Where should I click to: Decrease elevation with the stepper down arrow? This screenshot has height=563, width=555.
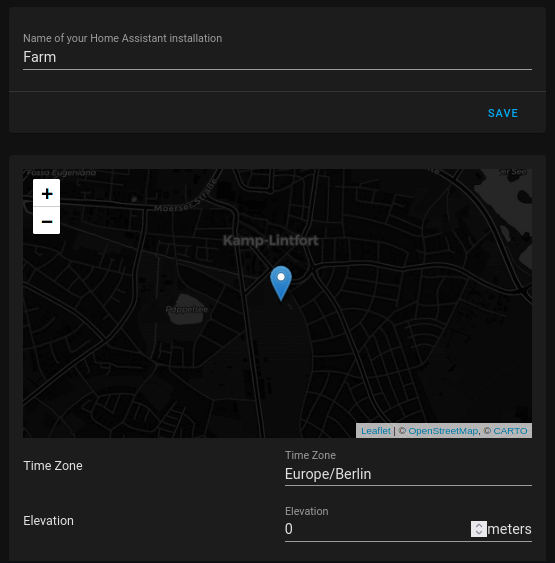pos(479,533)
